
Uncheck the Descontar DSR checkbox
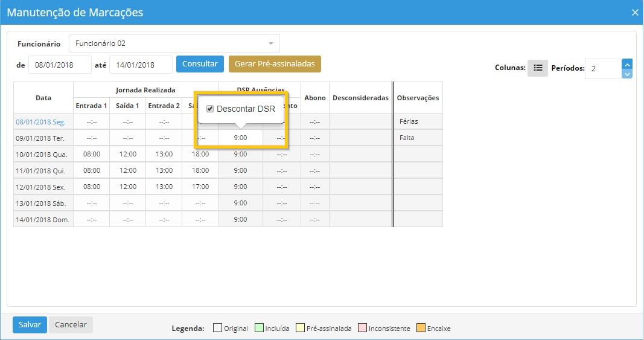[x=210, y=109]
